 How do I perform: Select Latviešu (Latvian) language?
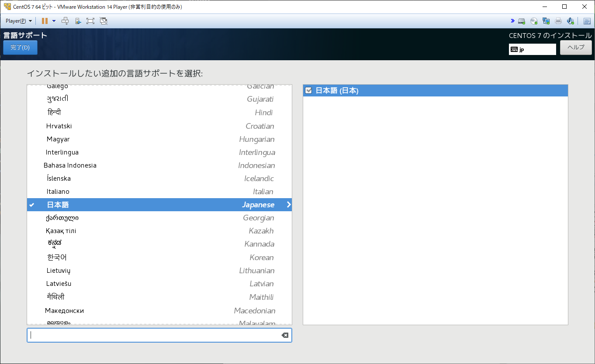[159, 284]
